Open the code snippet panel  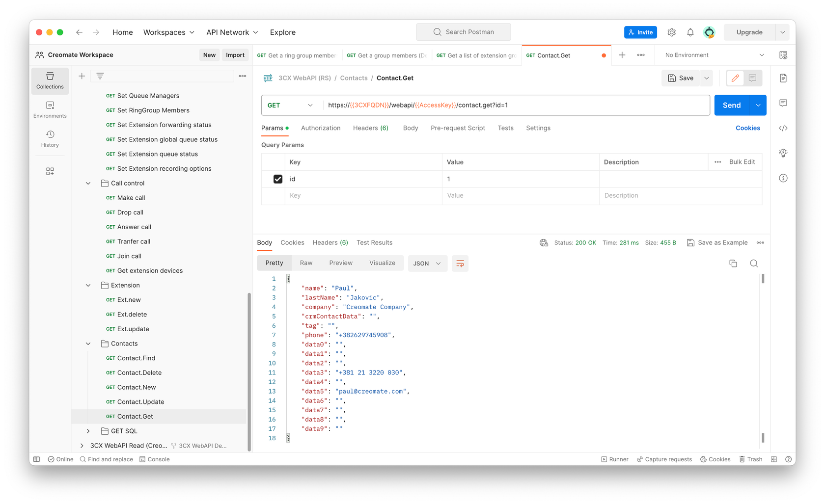point(783,128)
